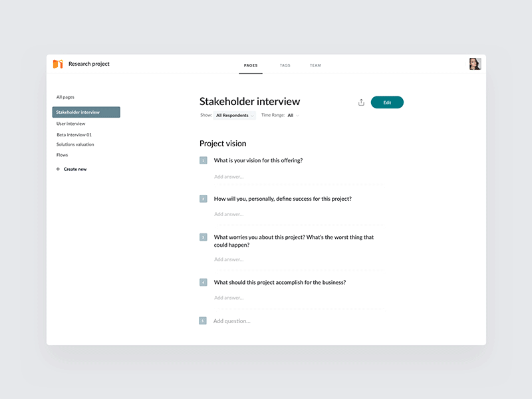The image size is (532, 399).
Task: Click the profile avatar photo
Action: point(476,63)
